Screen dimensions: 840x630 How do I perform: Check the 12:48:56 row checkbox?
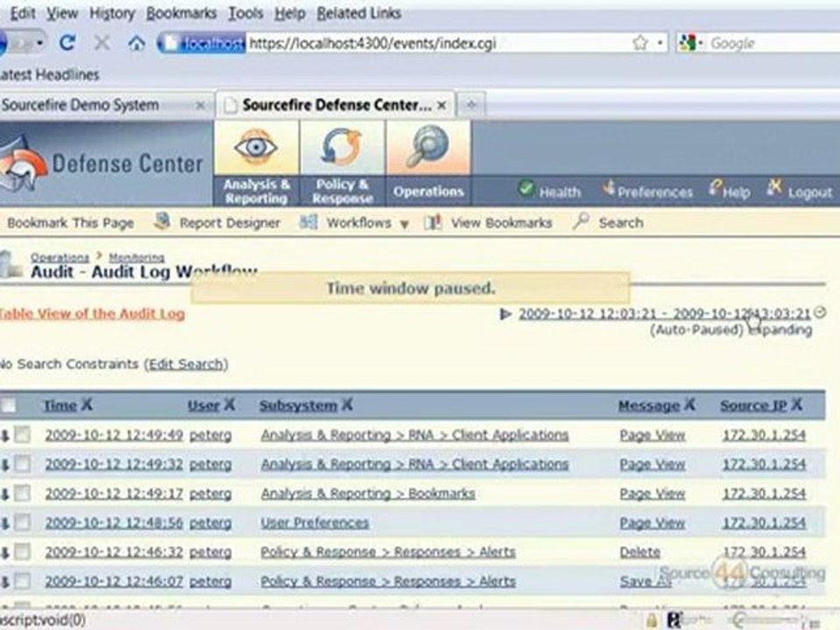(23, 522)
